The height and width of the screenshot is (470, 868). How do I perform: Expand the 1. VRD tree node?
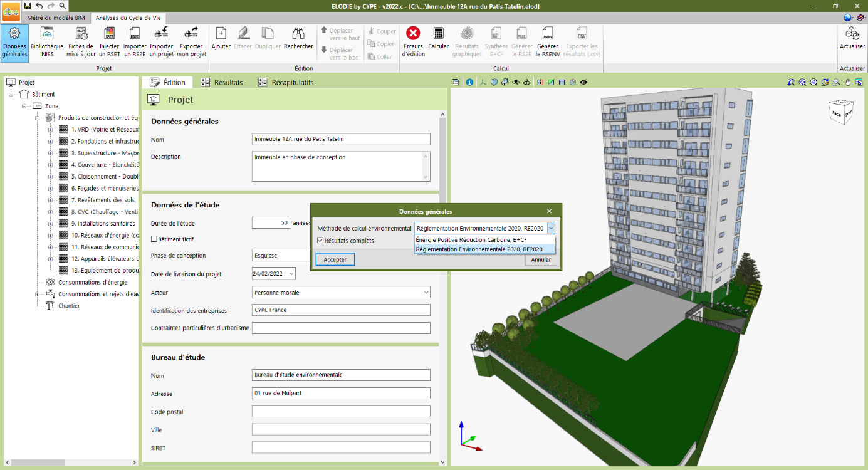[x=51, y=130]
